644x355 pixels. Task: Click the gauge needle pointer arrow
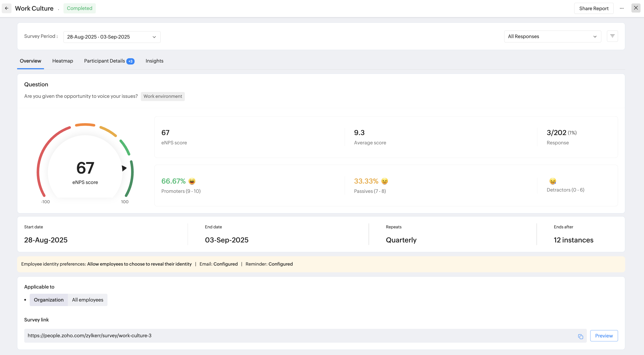pyautogui.click(x=124, y=168)
